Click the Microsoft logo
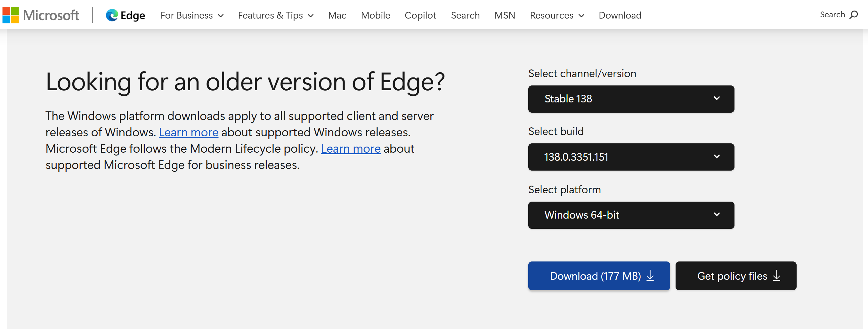The image size is (868, 329). 40,15
